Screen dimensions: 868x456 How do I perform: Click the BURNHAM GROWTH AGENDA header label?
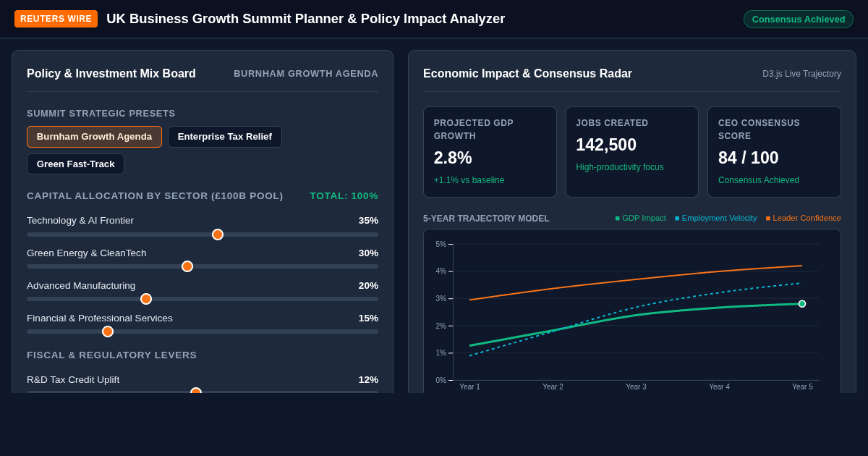[x=306, y=74]
